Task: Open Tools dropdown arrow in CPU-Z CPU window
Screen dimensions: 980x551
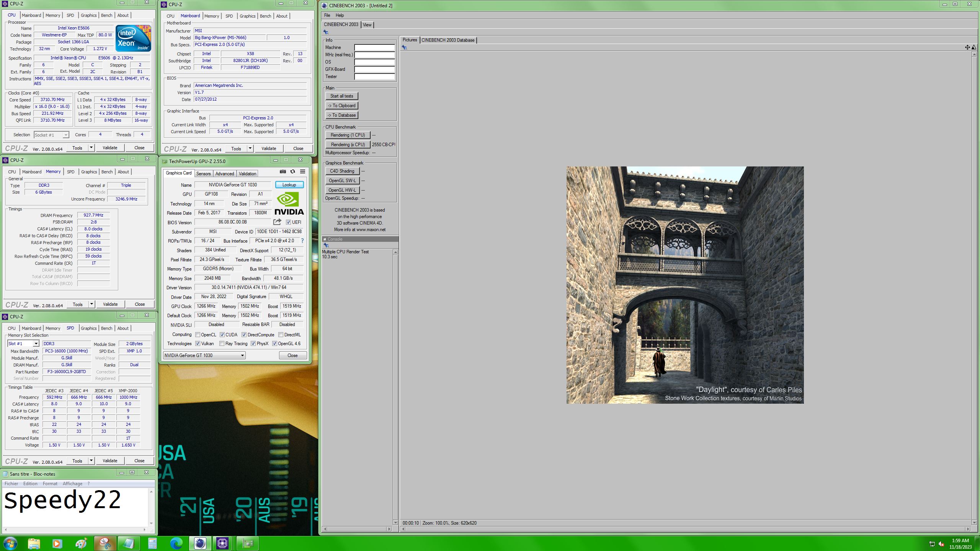Action: (x=91, y=148)
